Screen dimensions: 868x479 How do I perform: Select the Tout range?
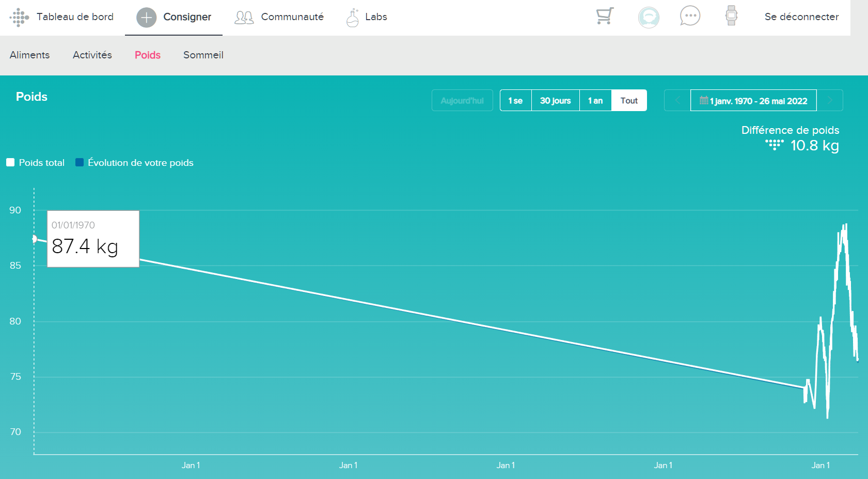(629, 100)
